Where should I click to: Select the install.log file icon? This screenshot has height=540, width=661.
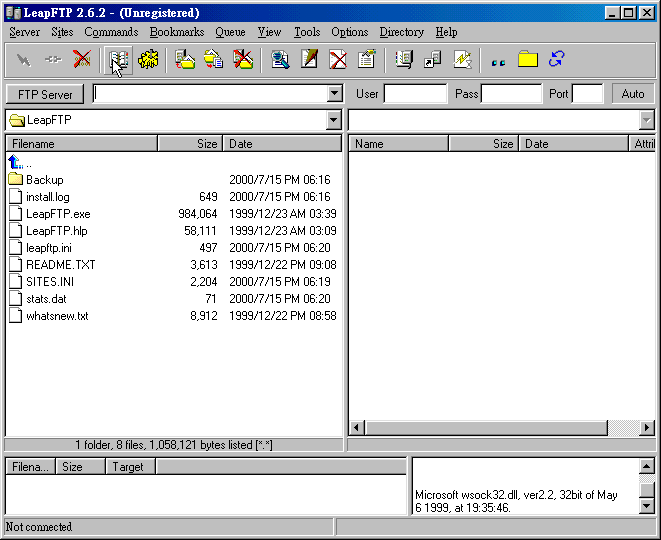point(16,196)
